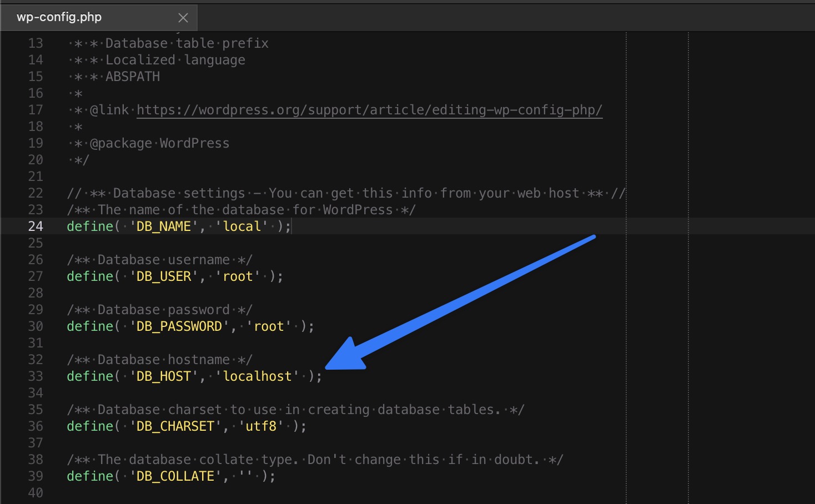Click line number 36 in gutter
Screen dimensions: 815x504
coord(36,426)
